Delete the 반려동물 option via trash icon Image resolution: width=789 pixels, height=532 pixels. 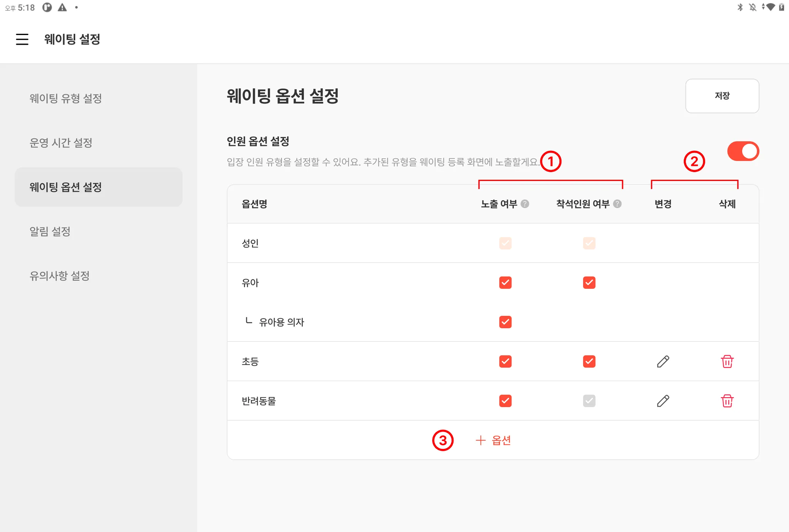[x=727, y=401]
